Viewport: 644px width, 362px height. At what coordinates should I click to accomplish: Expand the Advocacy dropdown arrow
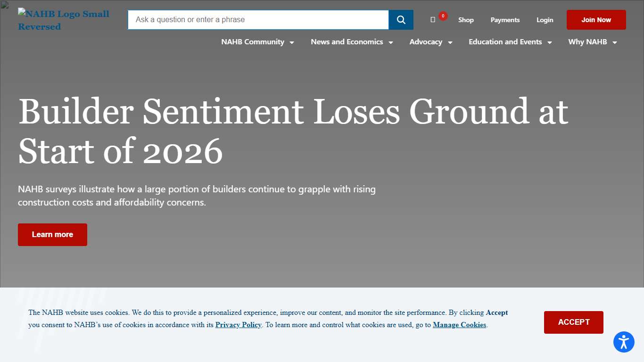click(x=450, y=42)
